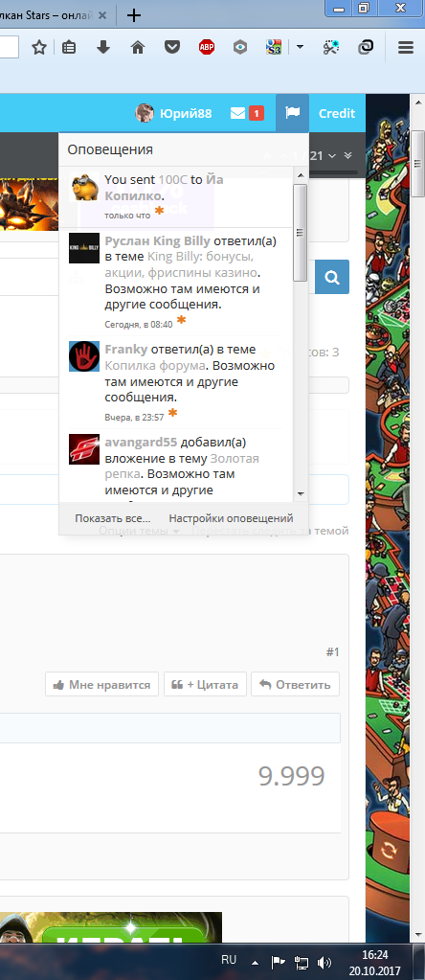Screen dimensions: 425x980
Task: Open Adblock Plus ABP icon
Action: (x=207, y=48)
